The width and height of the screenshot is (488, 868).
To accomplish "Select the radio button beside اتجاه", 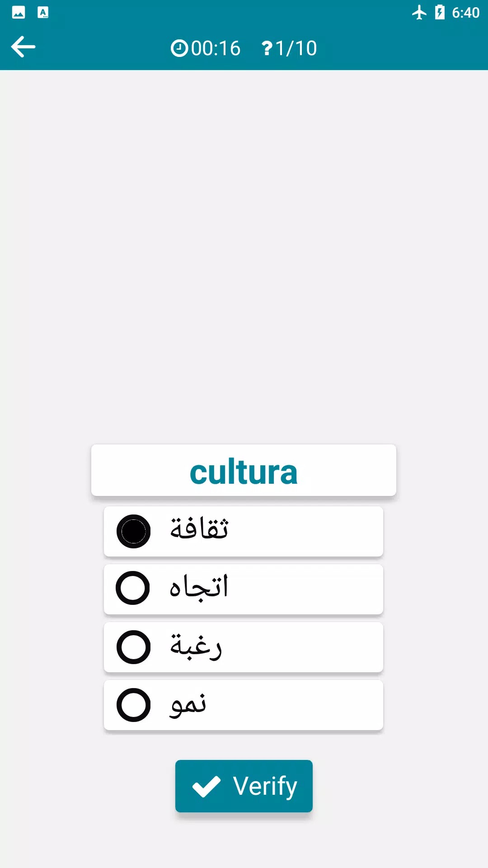I will point(133,588).
